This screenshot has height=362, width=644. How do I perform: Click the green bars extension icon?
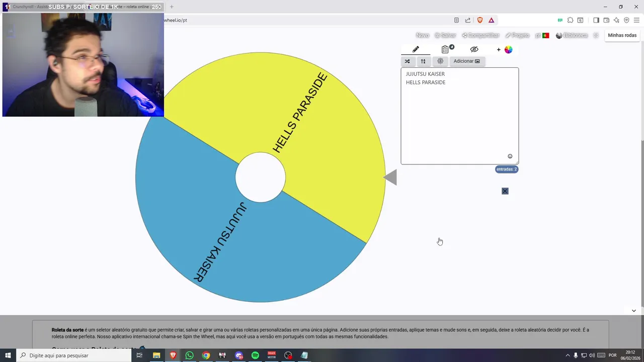point(560,20)
